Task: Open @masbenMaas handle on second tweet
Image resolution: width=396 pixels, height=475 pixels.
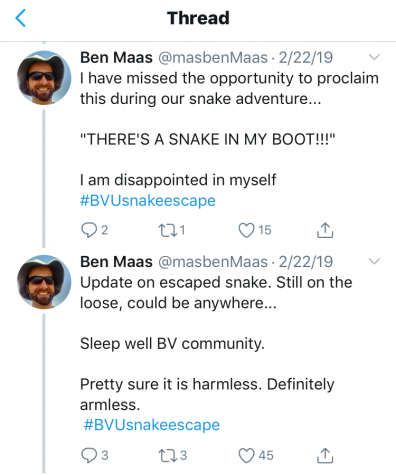Action: [x=213, y=262]
